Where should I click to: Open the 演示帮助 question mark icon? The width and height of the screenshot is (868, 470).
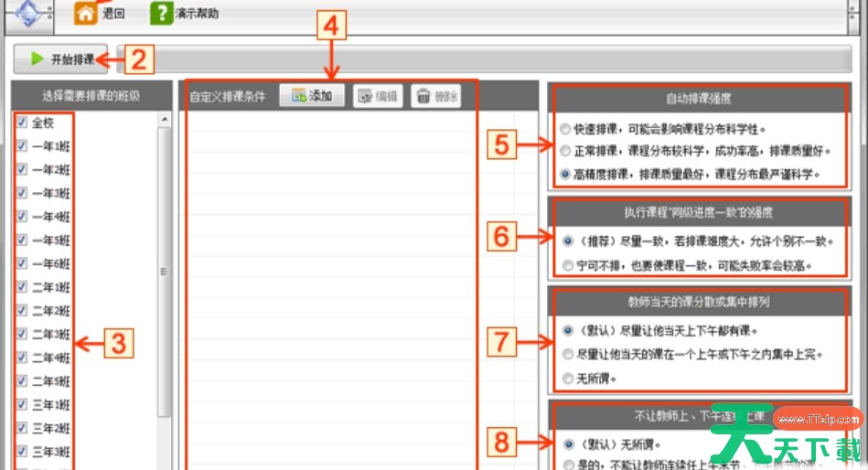pos(161,14)
